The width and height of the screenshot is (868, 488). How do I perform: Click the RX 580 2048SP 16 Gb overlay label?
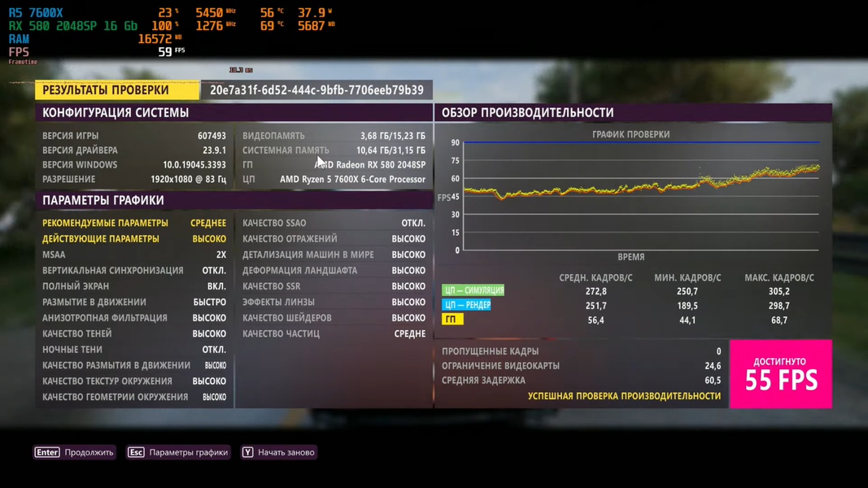tap(72, 25)
